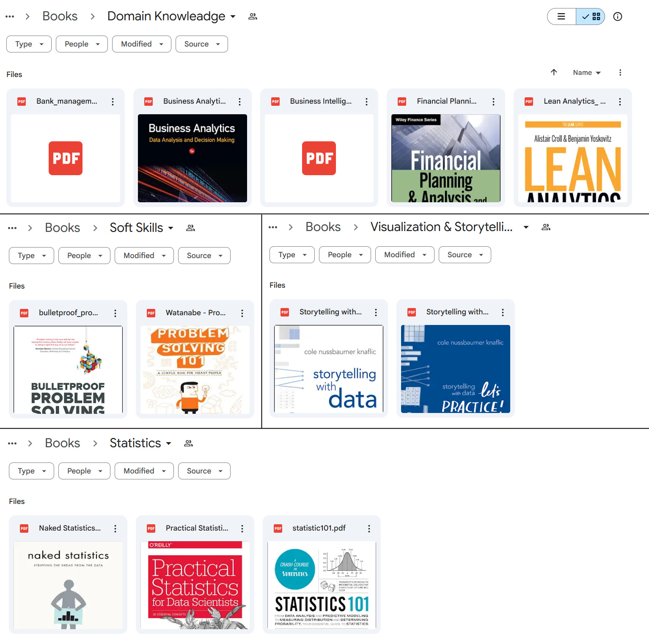
Task: Switch to list layout view
Action: coord(561,17)
